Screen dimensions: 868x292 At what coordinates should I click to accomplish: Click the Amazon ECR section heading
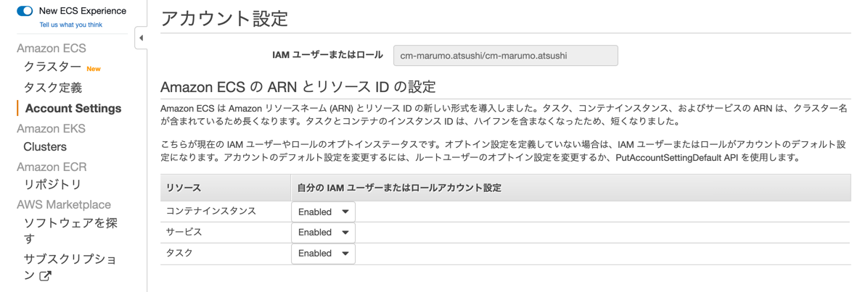(52, 167)
